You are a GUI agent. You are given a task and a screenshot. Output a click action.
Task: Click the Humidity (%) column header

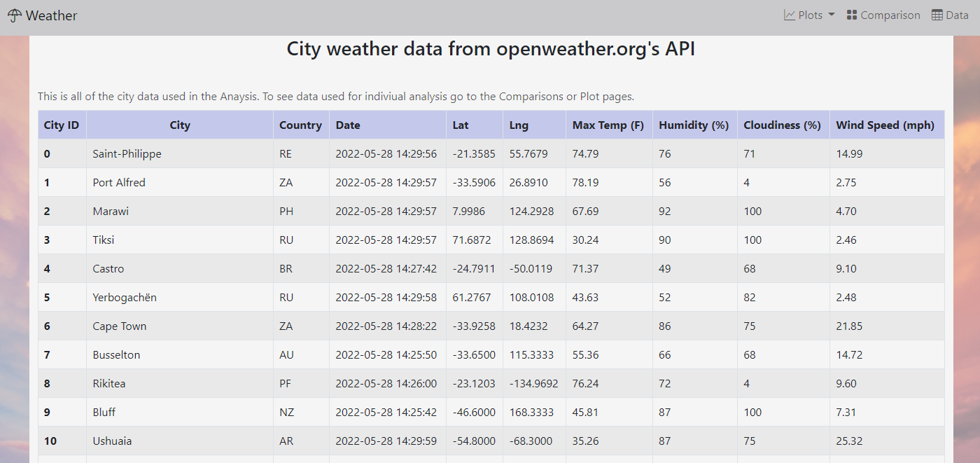click(x=695, y=125)
